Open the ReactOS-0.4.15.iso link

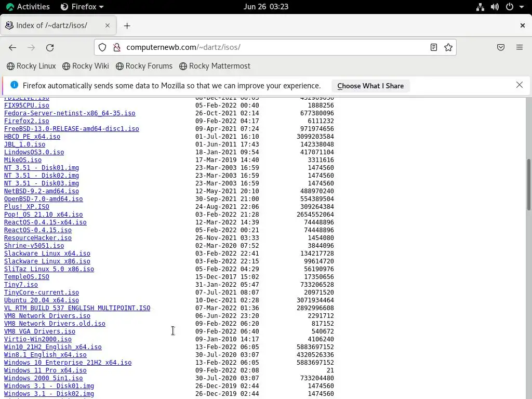point(37,230)
